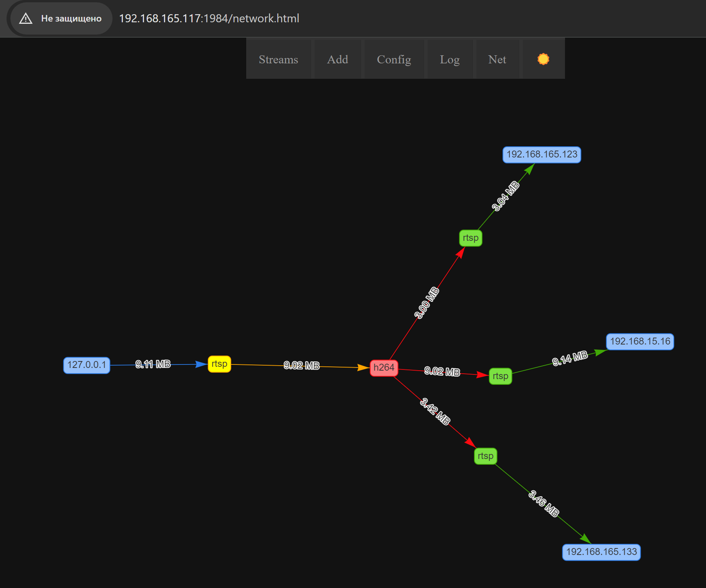
Task: Click the 127.0.0.1 source node
Action: tap(87, 365)
